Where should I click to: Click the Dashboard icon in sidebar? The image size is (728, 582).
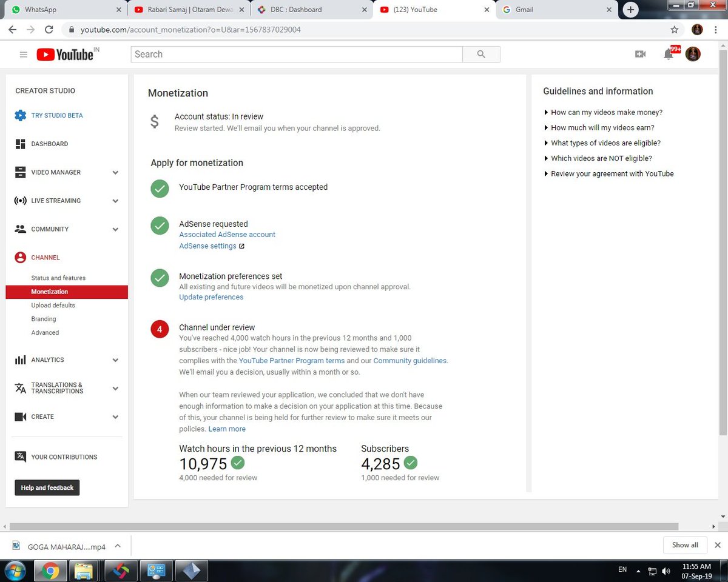tap(21, 144)
